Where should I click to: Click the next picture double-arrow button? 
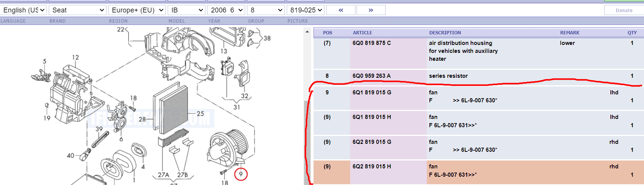click(371, 10)
